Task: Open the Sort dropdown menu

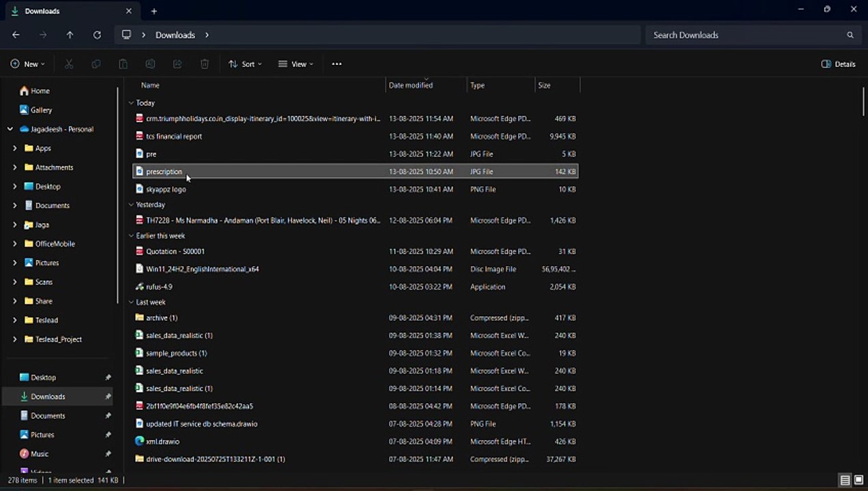Action: click(x=245, y=64)
